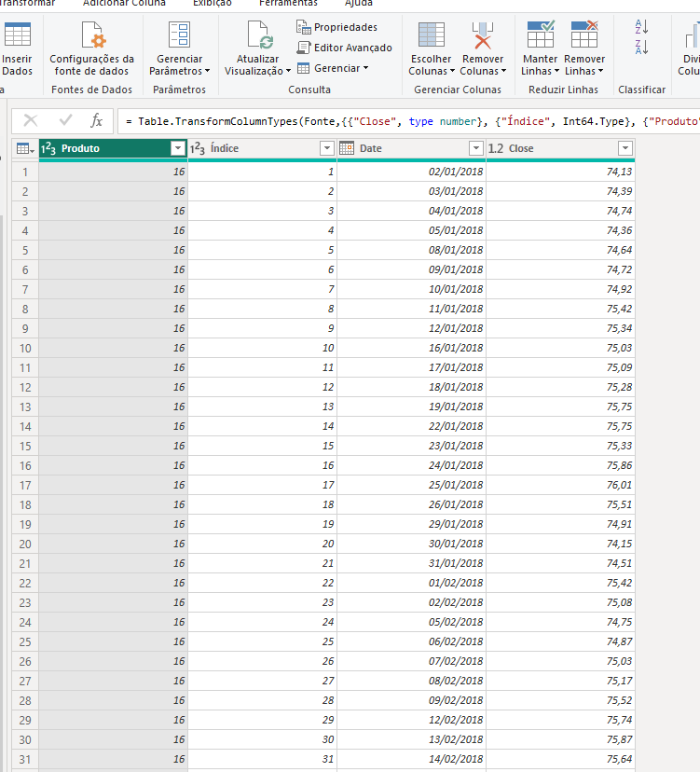Open Propriedades of the query
The height and width of the screenshot is (772, 700).
(336, 27)
